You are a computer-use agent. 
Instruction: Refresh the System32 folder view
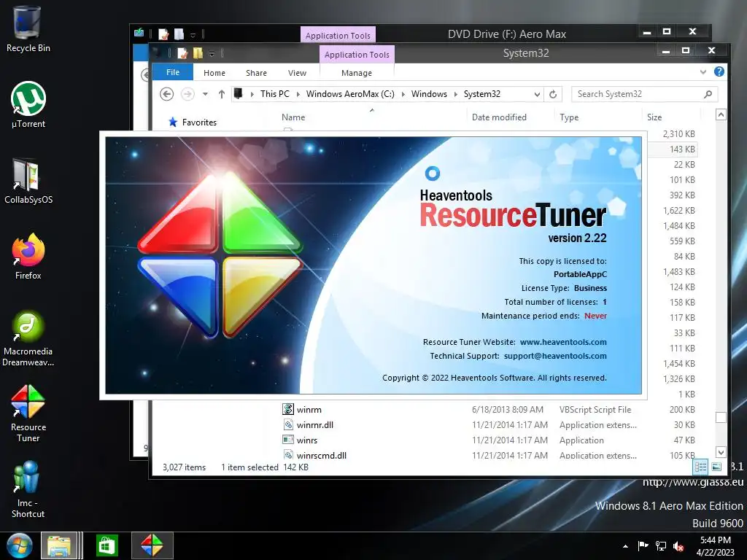[553, 94]
